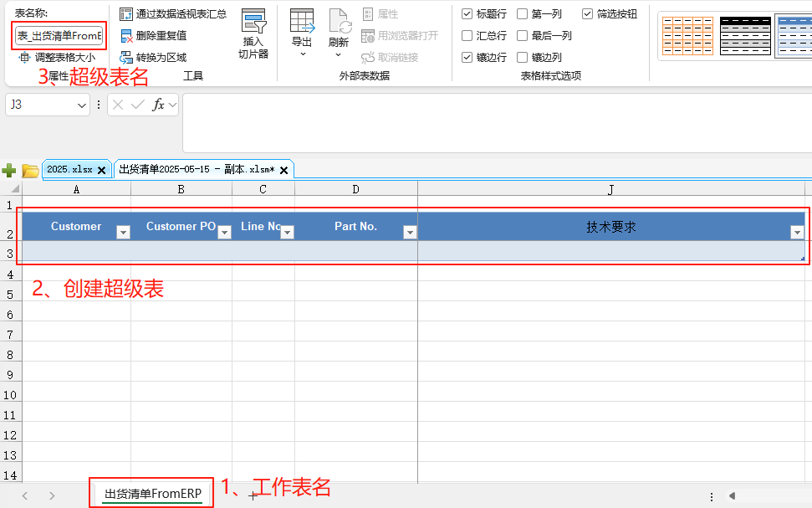
Task: Toggle the Header Row (标题行) checkbox
Action: (467, 14)
